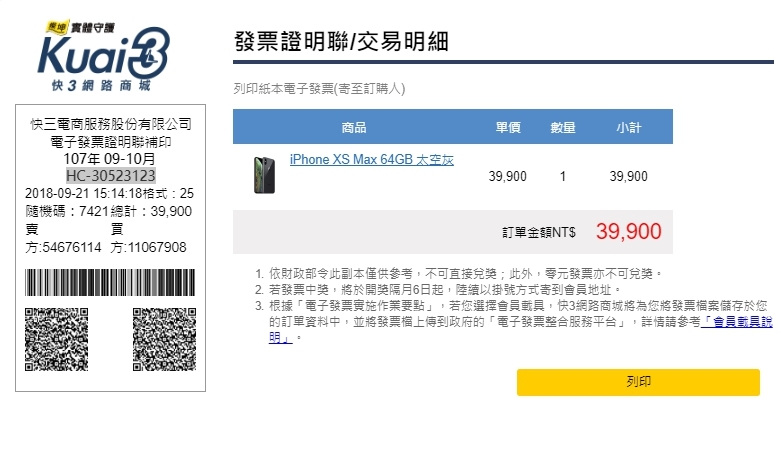
Task: Click the quantity value 1 in the product row
Action: [563, 176]
